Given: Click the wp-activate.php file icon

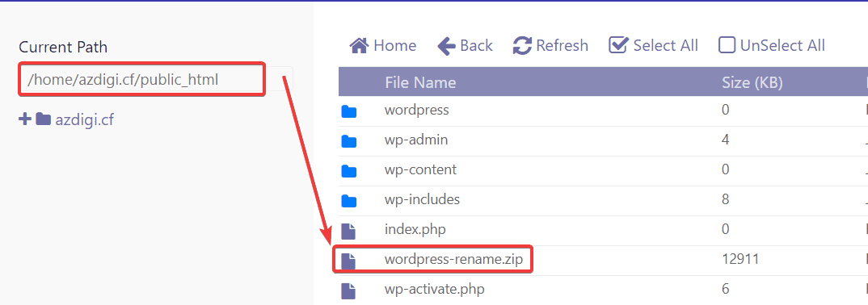Looking at the screenshot, I should [x=348, y=290].
